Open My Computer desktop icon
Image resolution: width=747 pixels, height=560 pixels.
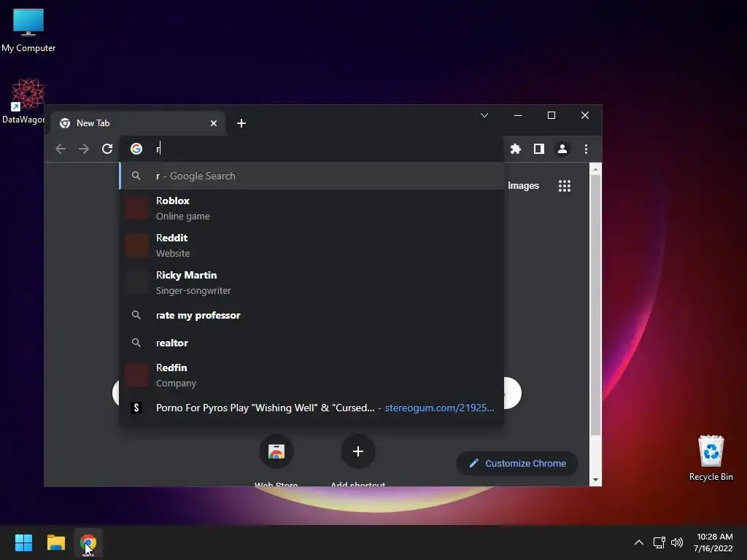point(28,30)
